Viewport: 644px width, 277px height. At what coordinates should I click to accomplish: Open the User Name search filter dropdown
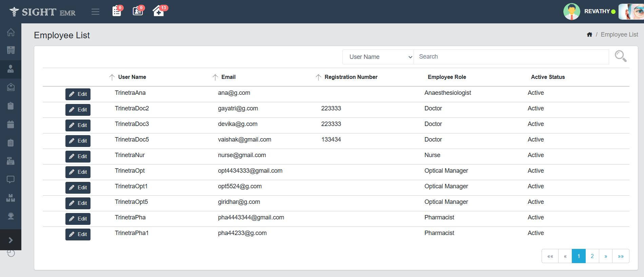[378, 57]
